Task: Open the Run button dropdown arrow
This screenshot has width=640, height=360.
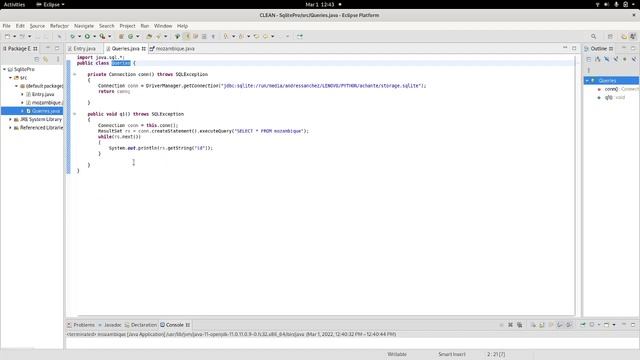Action: 94,36
